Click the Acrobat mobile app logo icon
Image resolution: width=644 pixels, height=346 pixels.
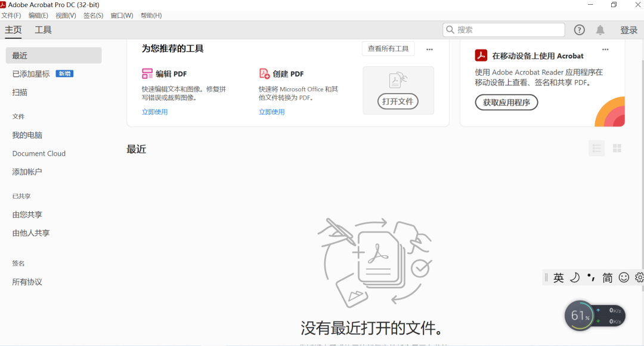tap(481, 55)
